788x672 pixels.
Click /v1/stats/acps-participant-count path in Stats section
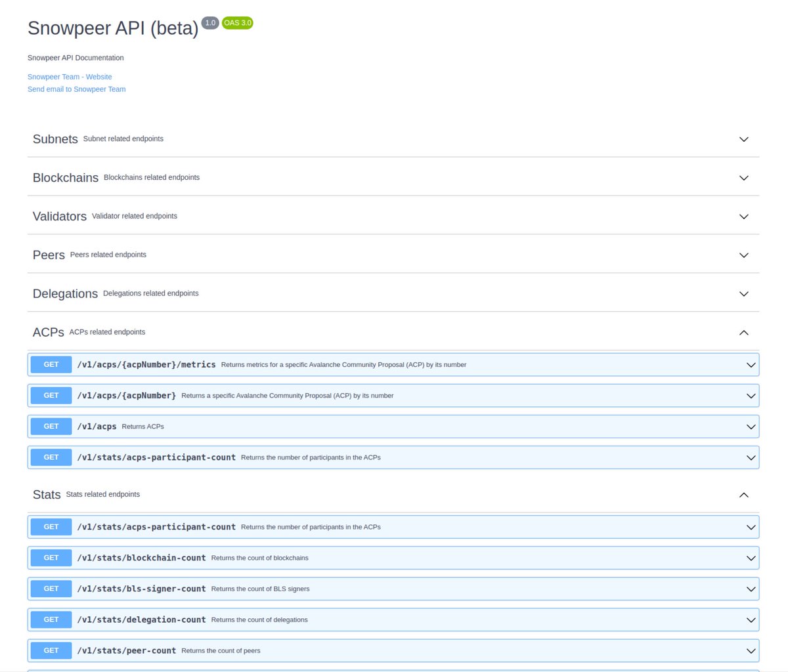pyautogui.click(x=156, y=527)
